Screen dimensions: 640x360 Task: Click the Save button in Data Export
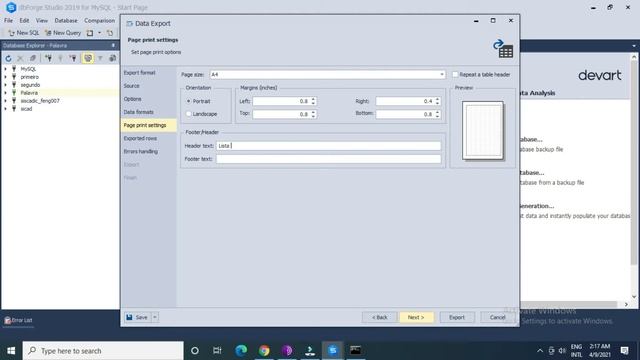(x=138, y=317)
